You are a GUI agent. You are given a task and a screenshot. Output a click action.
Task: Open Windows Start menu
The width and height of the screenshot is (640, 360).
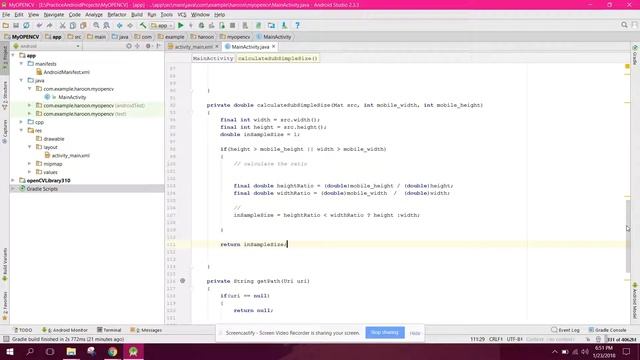click(10, 351)
